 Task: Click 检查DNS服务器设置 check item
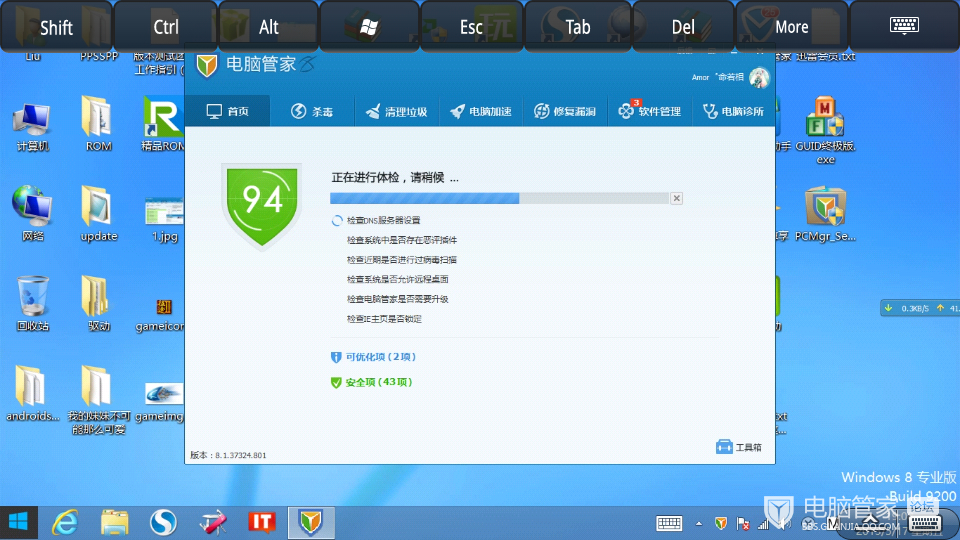(383, 220)
